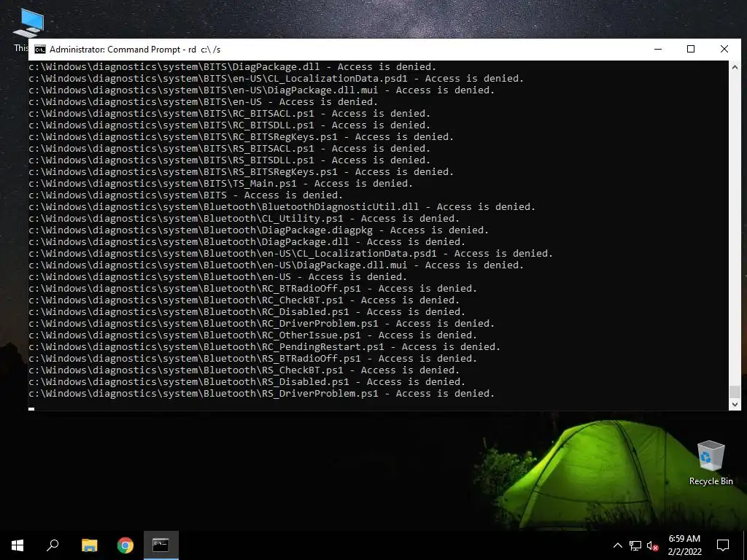Click the Bluetooth\DiagPackage.diagpkg line

click(x=259, y=230)
